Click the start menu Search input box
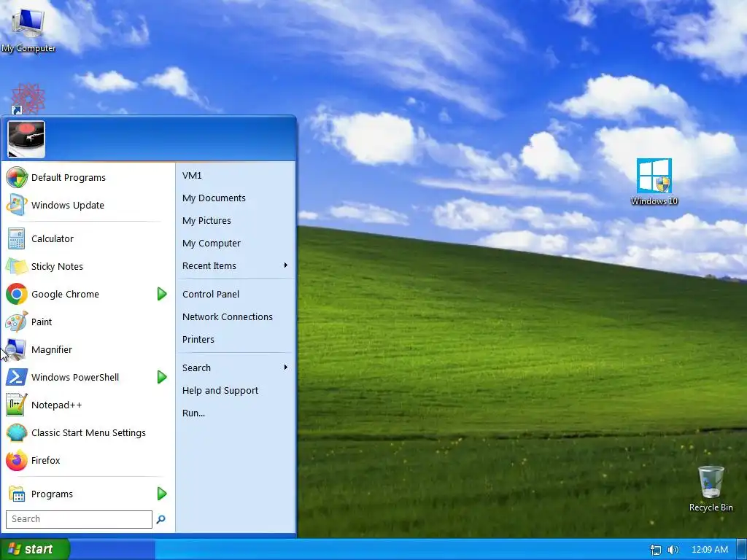 point(79,519)
